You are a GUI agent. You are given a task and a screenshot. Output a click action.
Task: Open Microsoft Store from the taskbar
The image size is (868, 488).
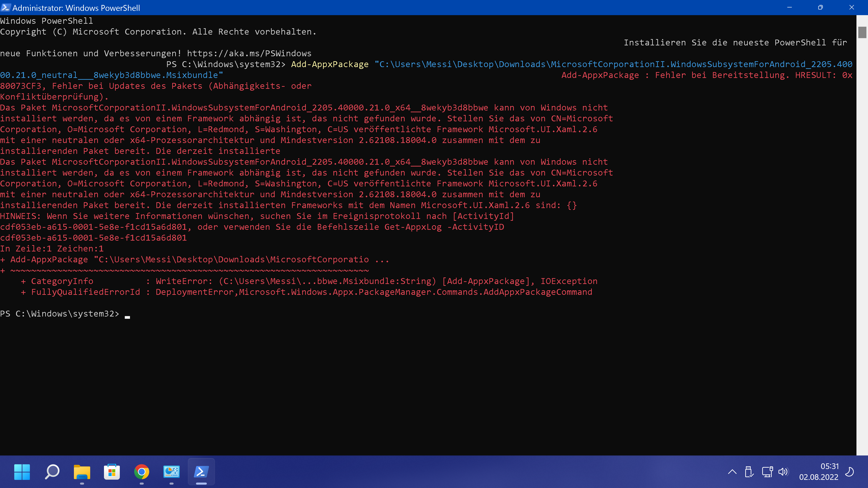click(x=112, y=472)
